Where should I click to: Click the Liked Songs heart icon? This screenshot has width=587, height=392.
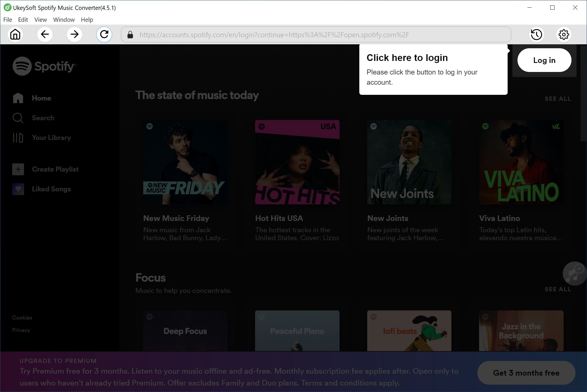tap(18, 189)
